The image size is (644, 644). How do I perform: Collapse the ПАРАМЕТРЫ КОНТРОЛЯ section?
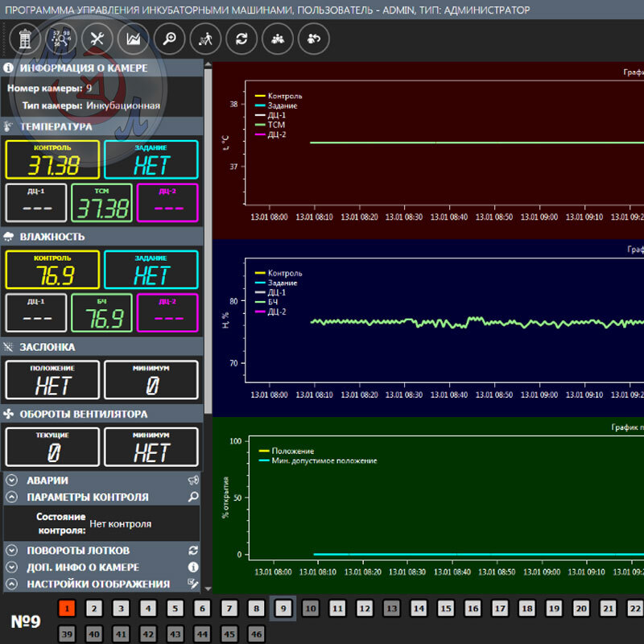pyautogui.click(x=11, y=497)
